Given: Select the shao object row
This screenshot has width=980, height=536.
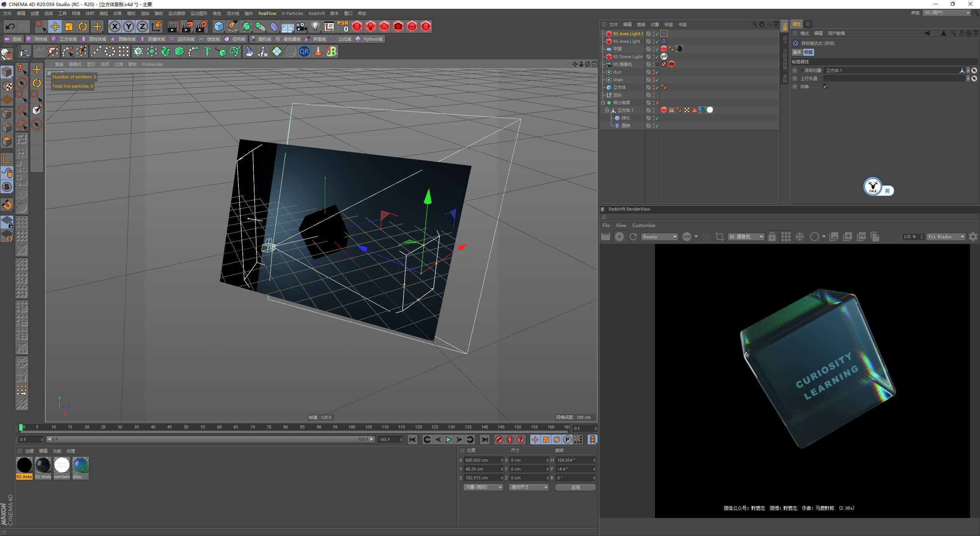Looking at the screenshot, I should pos(618,80).
